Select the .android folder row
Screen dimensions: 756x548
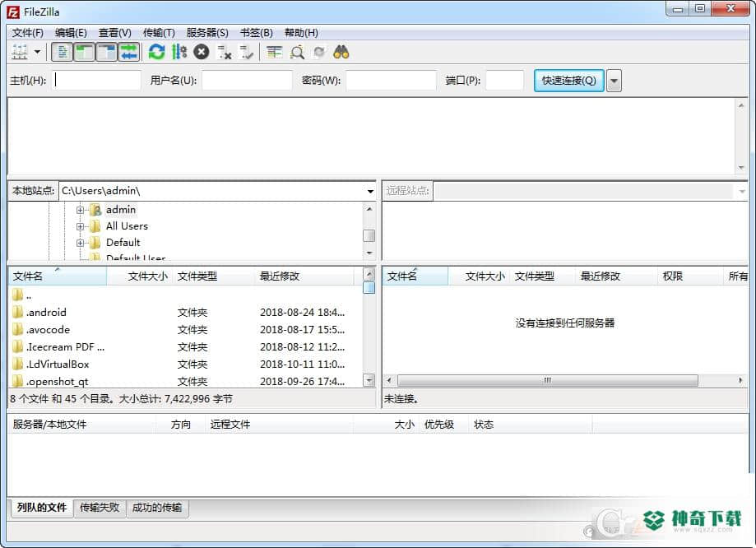click(x=185, y=313)
